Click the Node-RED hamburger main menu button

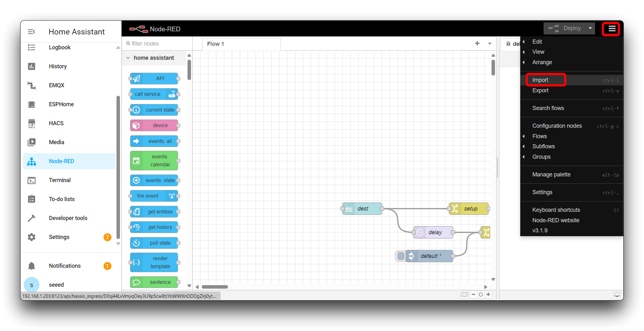tap(612, 29)
